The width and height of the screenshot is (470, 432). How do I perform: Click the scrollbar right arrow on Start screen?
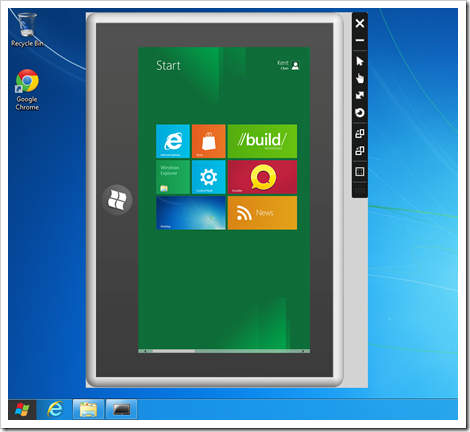click(303, 351)
